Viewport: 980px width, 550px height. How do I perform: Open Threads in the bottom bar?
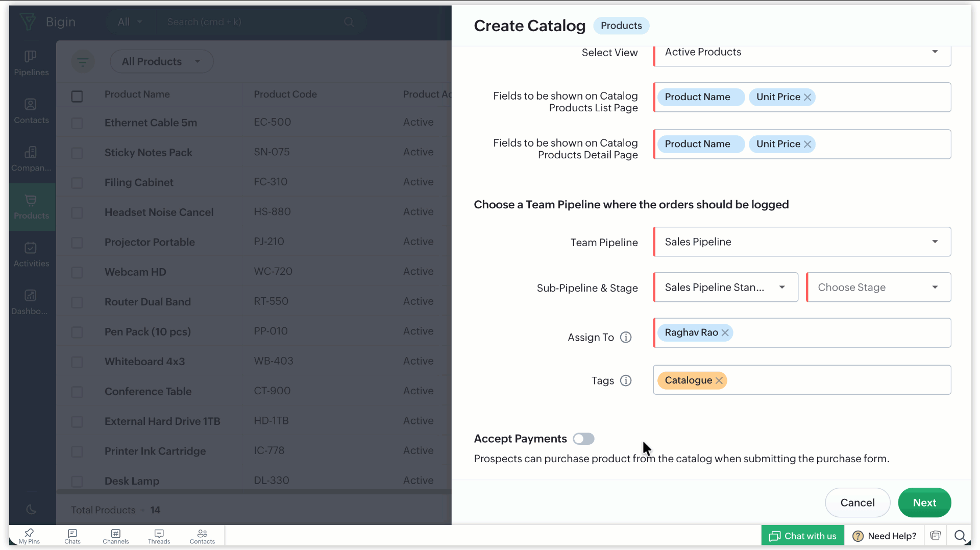159,536
